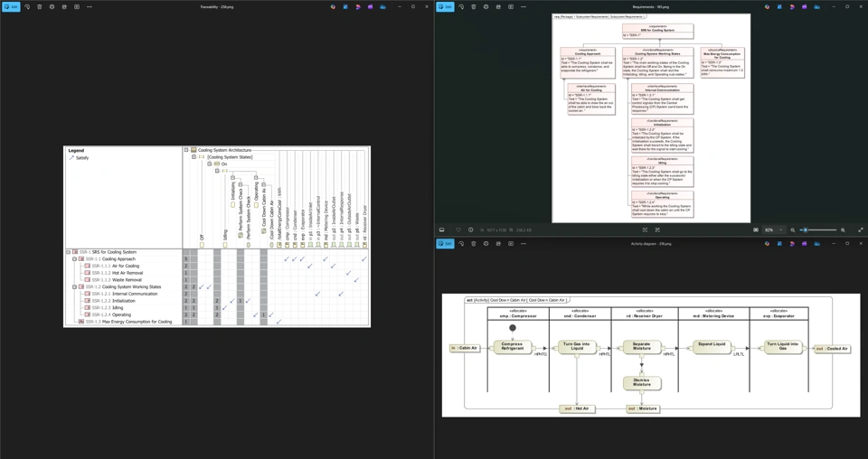Zoom out in the Requirements window

[x=793, y=230]
